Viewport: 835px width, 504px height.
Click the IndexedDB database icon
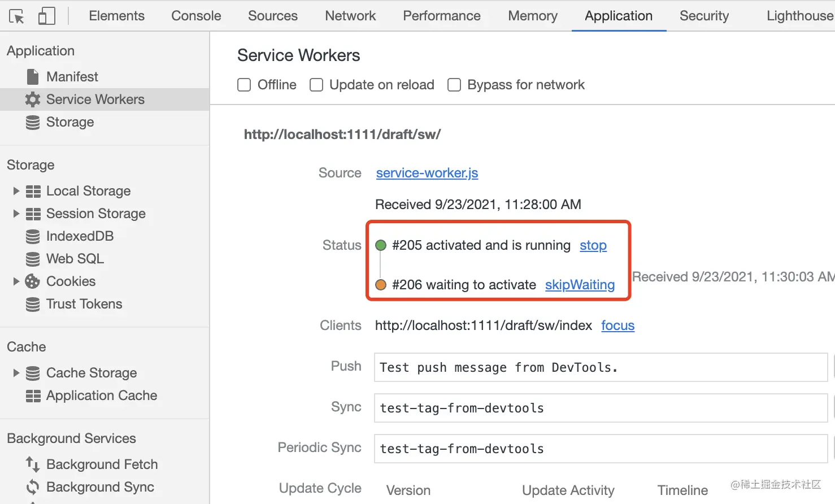(33, 236)
